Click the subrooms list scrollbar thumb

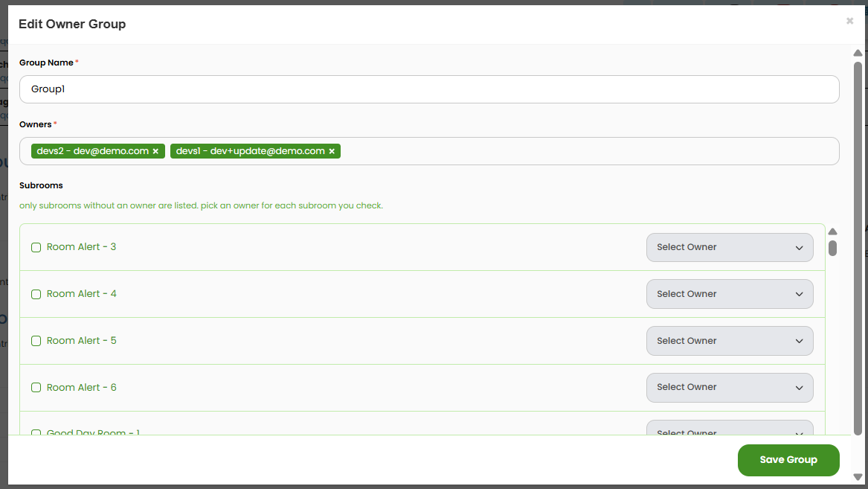[x=832, y=248]
